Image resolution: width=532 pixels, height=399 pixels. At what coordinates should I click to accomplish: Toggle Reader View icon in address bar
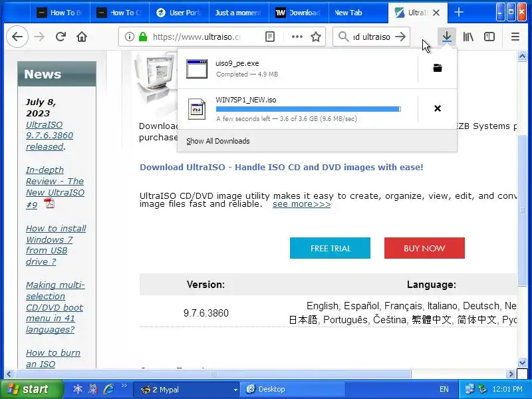pyautogui.click(x=270, y=37)
